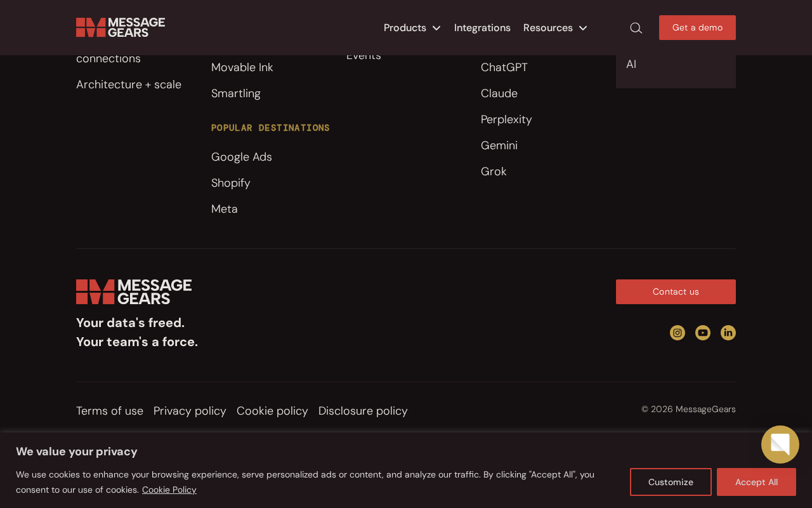The height and width of the screenshot is (508, 812).
Task: Open the Integrations nav item
Action: coord(482,28)
